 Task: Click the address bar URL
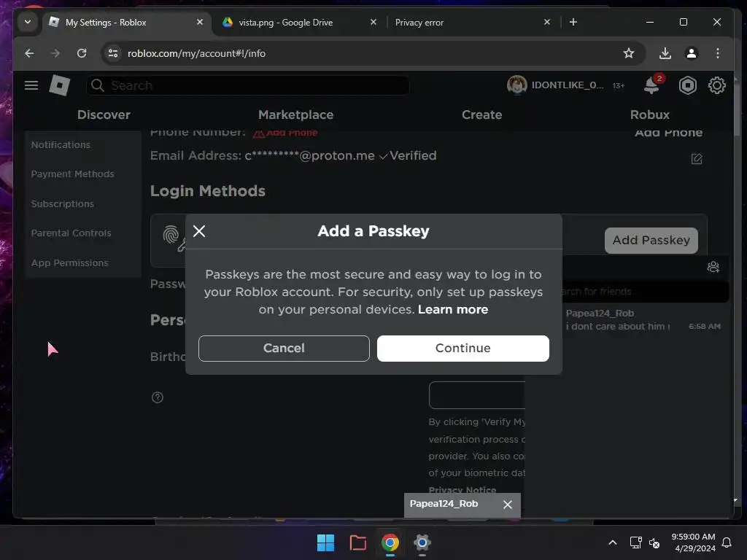coord(196,53)
